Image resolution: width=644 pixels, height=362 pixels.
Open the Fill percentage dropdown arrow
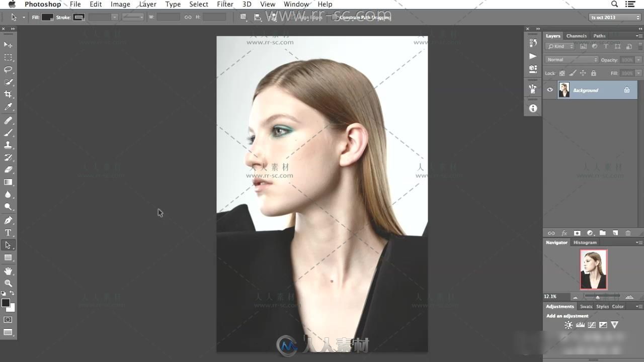[x=638, y=73]
